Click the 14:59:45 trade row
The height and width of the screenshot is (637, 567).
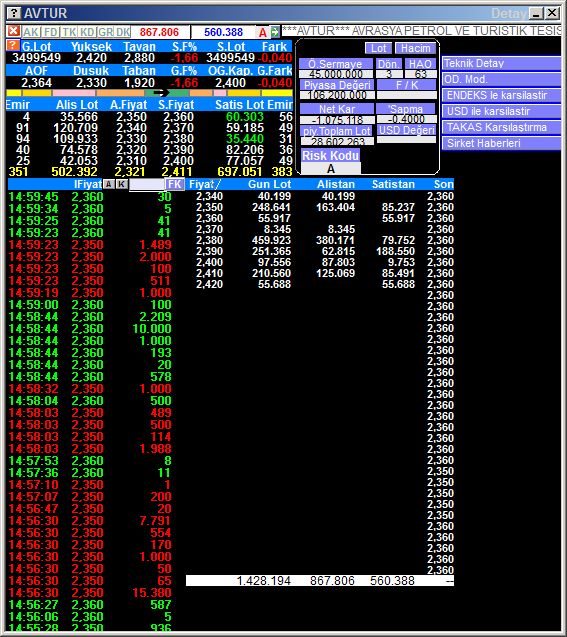(90, 197)
